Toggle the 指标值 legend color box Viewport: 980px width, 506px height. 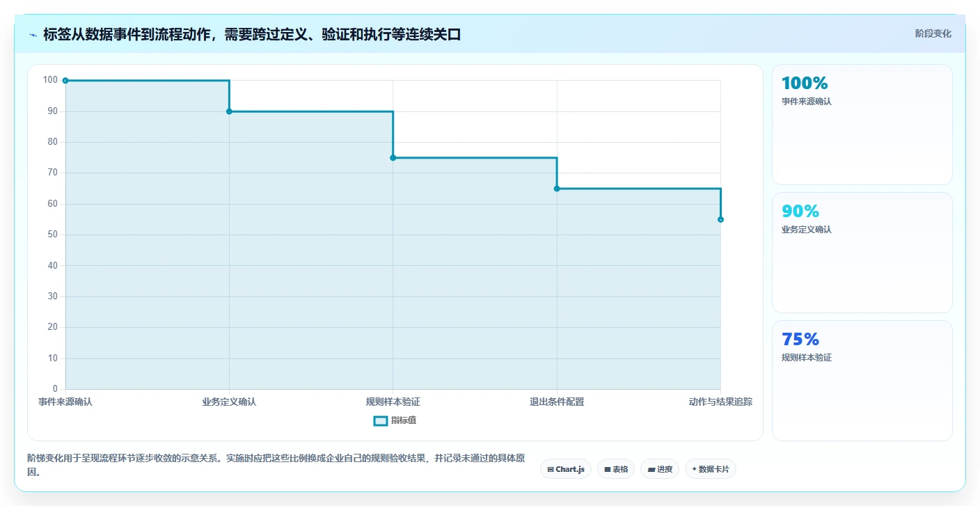pos(380,420)
